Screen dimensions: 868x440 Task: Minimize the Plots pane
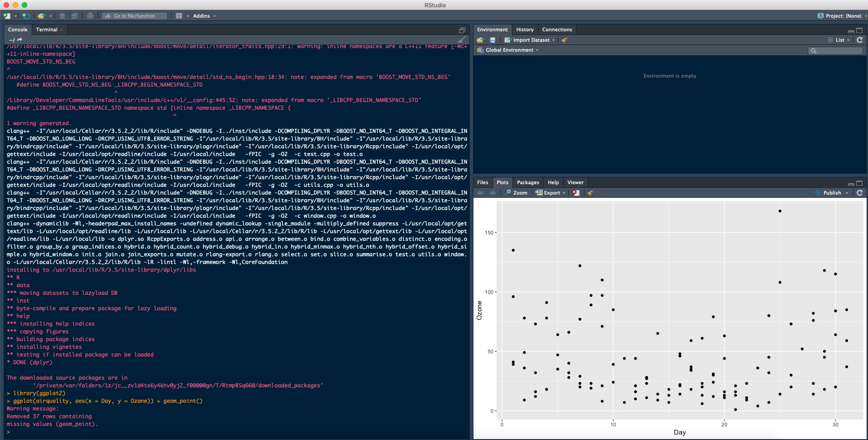[851, 184]
